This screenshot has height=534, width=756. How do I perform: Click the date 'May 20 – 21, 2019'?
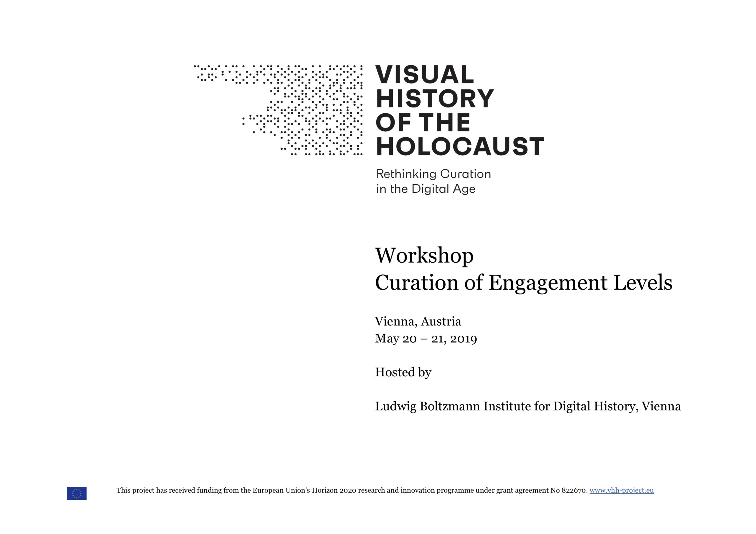(x=426, y=339)
